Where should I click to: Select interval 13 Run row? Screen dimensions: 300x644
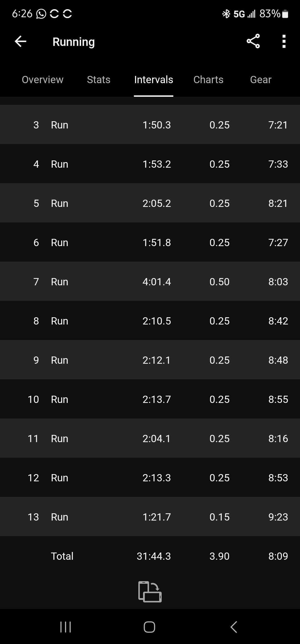click(150, 517)
